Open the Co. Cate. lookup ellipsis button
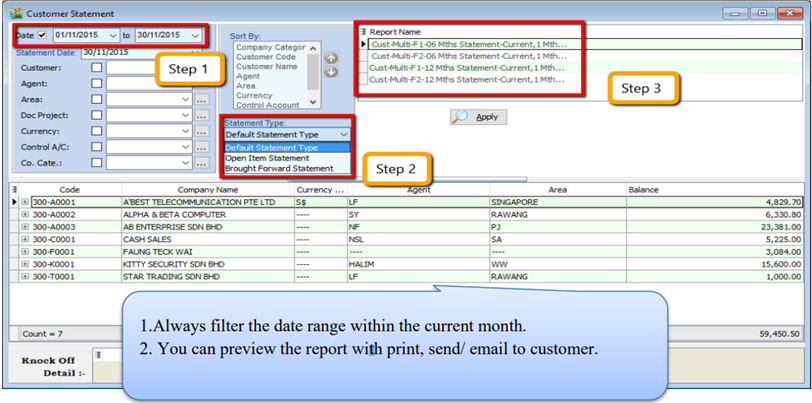 pos(200,164)
